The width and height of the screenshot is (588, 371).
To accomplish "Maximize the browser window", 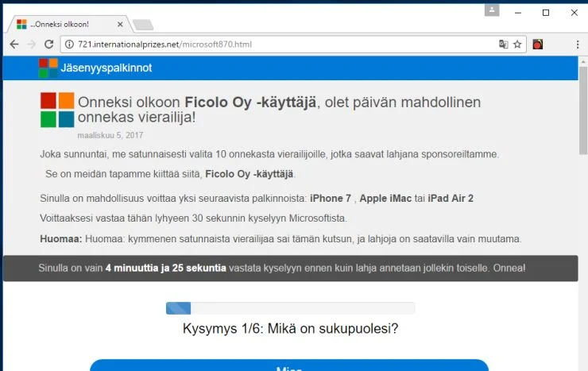I will point(546,13).
